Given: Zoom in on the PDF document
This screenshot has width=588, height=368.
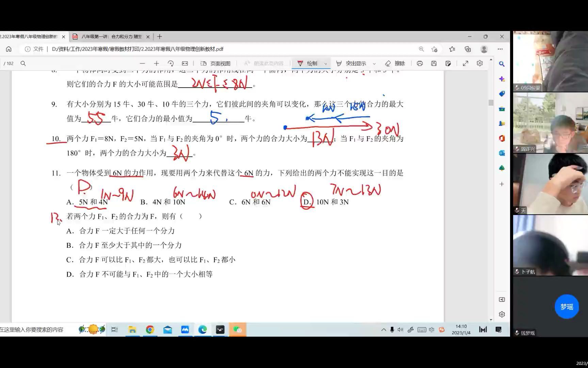Looking at the screenshot, I should [x=156, y=63].
